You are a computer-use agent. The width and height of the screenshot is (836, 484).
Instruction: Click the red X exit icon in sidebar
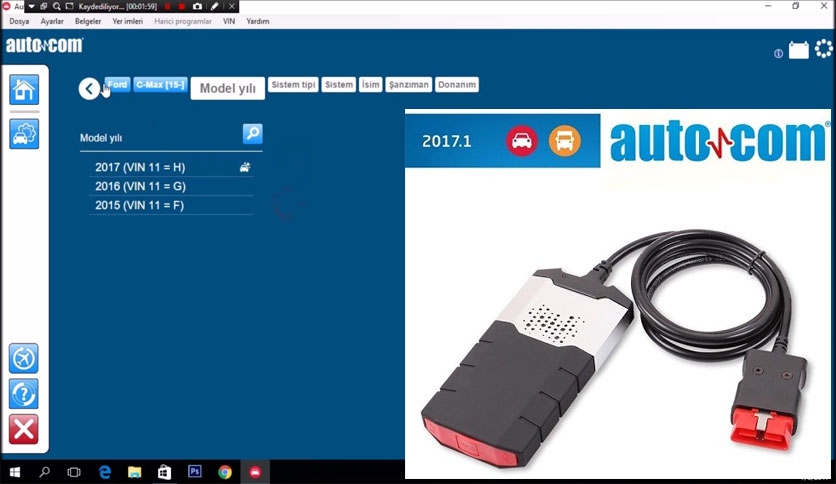[23, 429]
